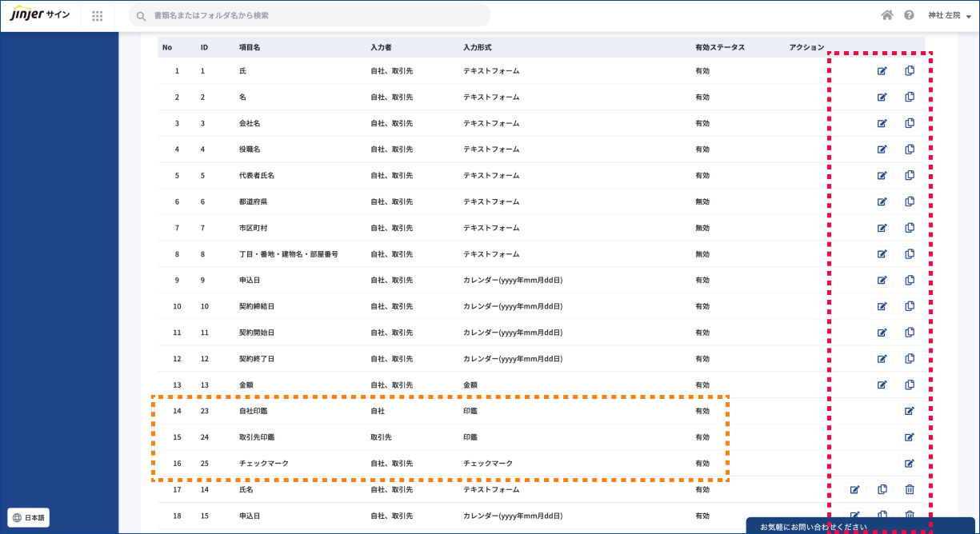
Task: Go to home via house icon
Action: (x=886, y=15)
